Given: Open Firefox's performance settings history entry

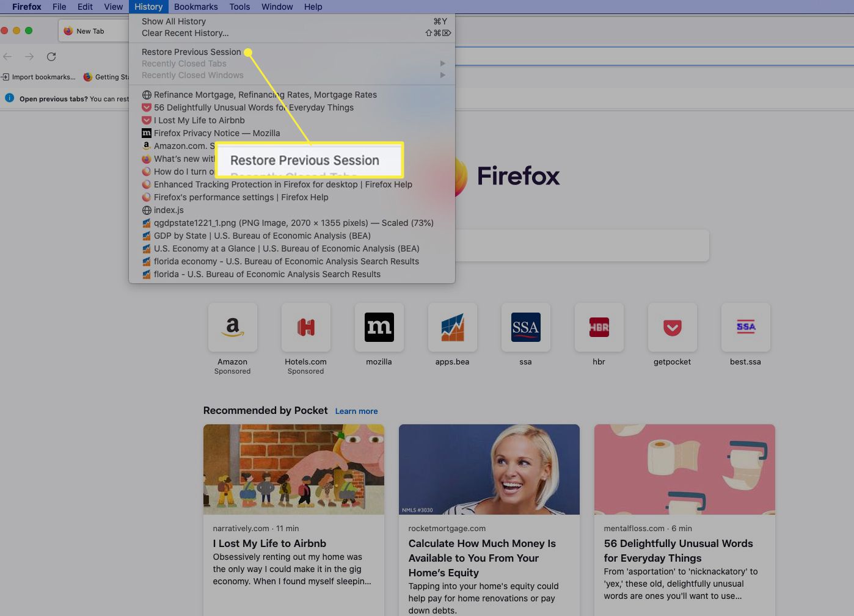Looking at the screenshot, I should [292, 197].
